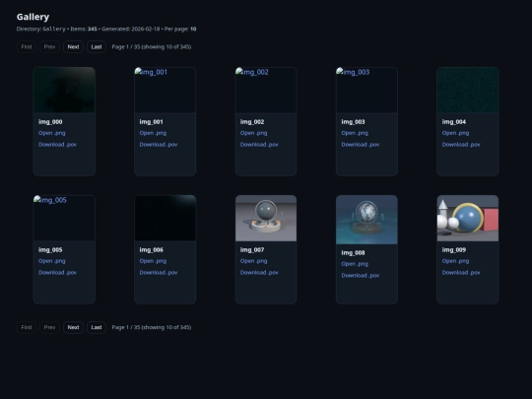The image size is (532, 399).
Task: Click the top First pagination button
Action: pos(27,47)
